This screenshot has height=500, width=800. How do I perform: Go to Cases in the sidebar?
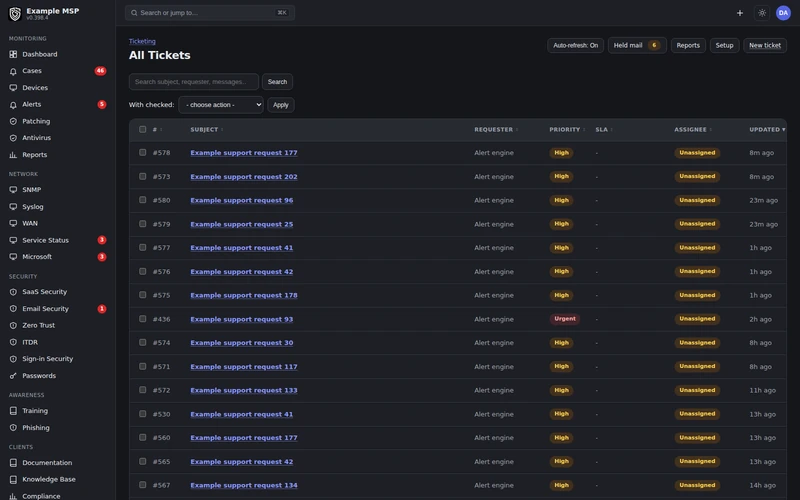pyautogui.click(x=58, y=71)
